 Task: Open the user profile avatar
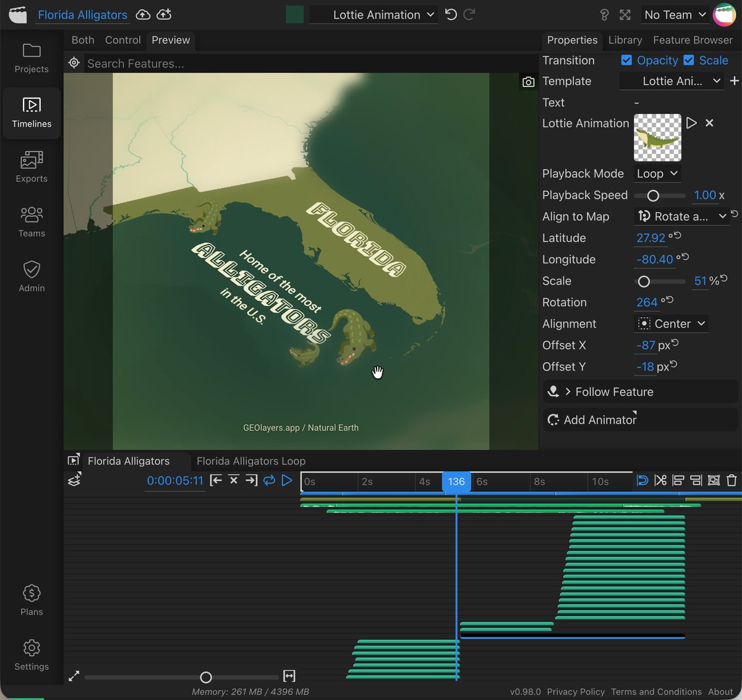point(724,15)
